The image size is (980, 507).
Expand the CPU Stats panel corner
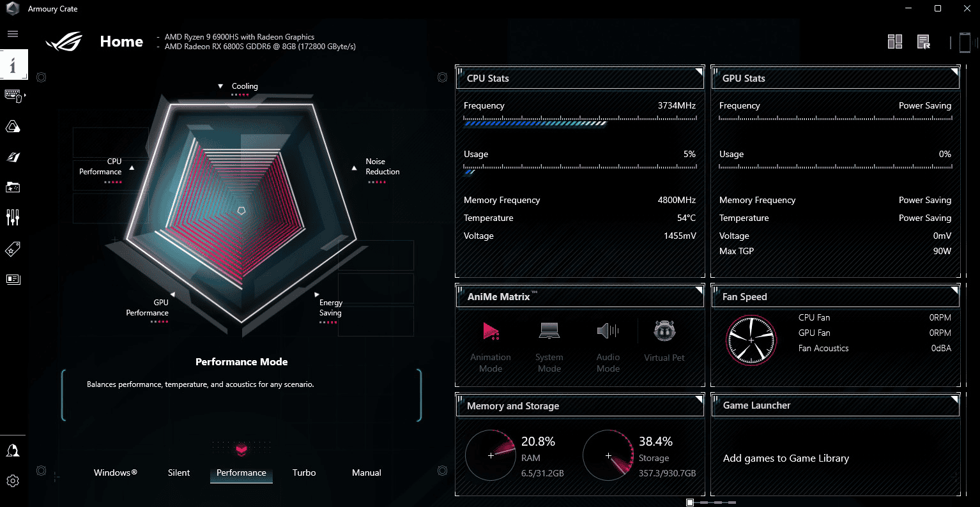(699, 72)
